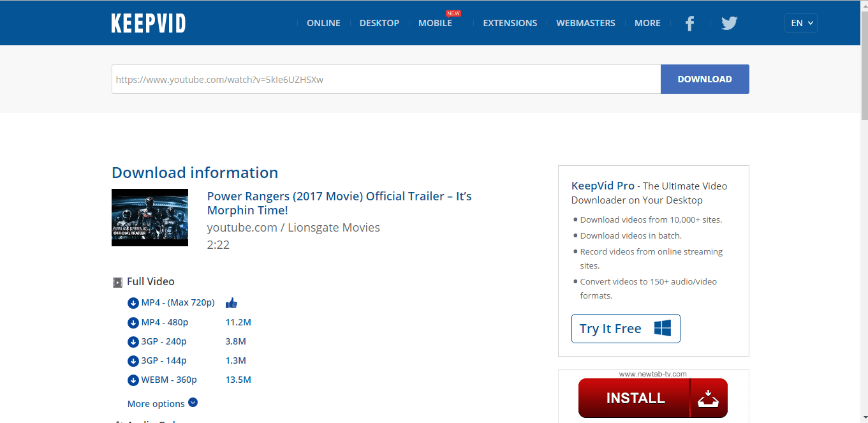This screenshot has width=868, height=423.
Task: Download MP4 - (Max 720p) link
Action: (178, 302)
